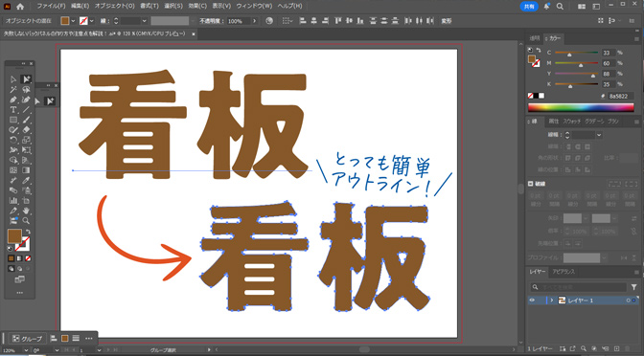Expand the opacity 100% arrow
The image size is (644, 356).
(x=254, y=21)
